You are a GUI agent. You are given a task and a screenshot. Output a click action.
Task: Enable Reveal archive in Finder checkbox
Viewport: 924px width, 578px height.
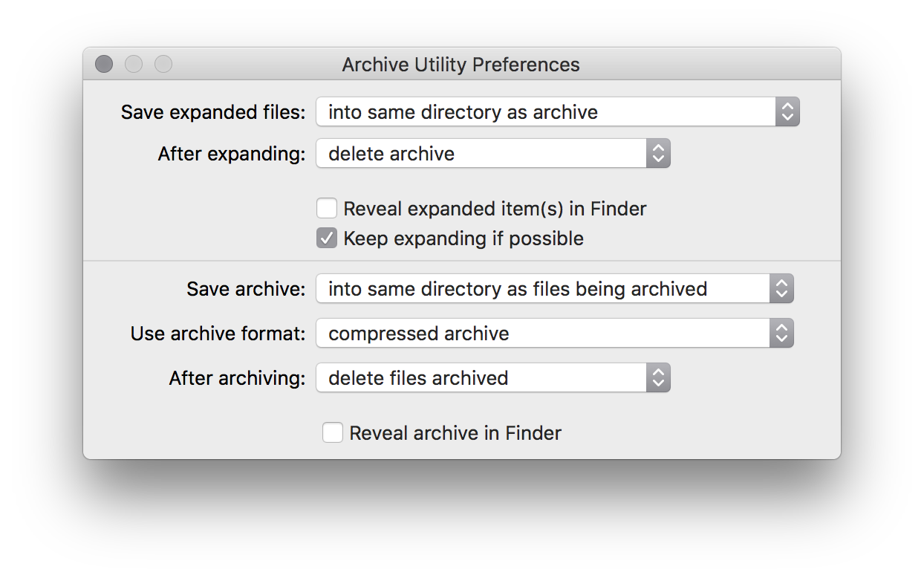pyautogui.click(x=333, y=433)
